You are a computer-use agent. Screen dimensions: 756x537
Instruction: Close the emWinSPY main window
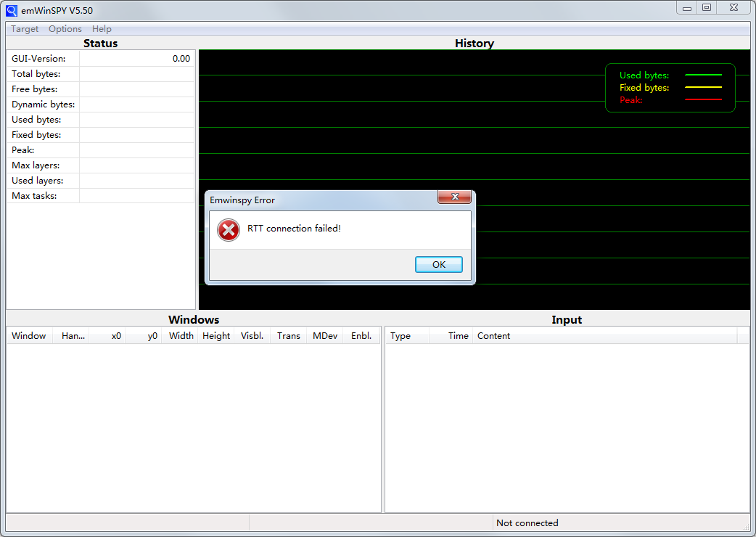click(734, 8)
